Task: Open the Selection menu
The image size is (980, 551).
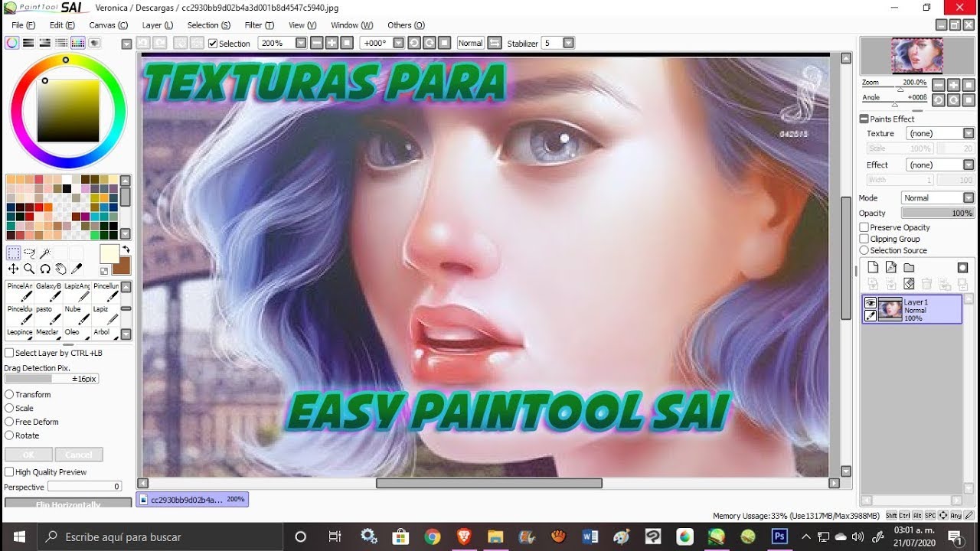Action: 209,25
